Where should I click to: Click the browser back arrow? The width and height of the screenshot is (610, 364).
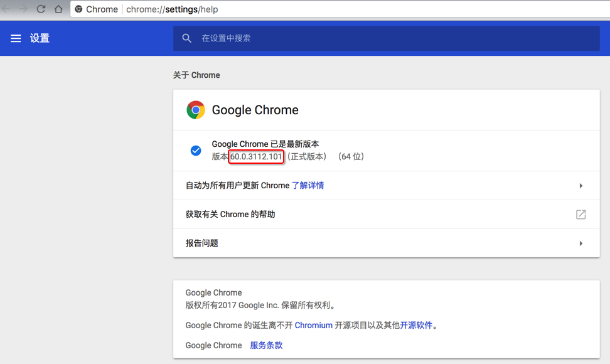click(x=6, y=9)
